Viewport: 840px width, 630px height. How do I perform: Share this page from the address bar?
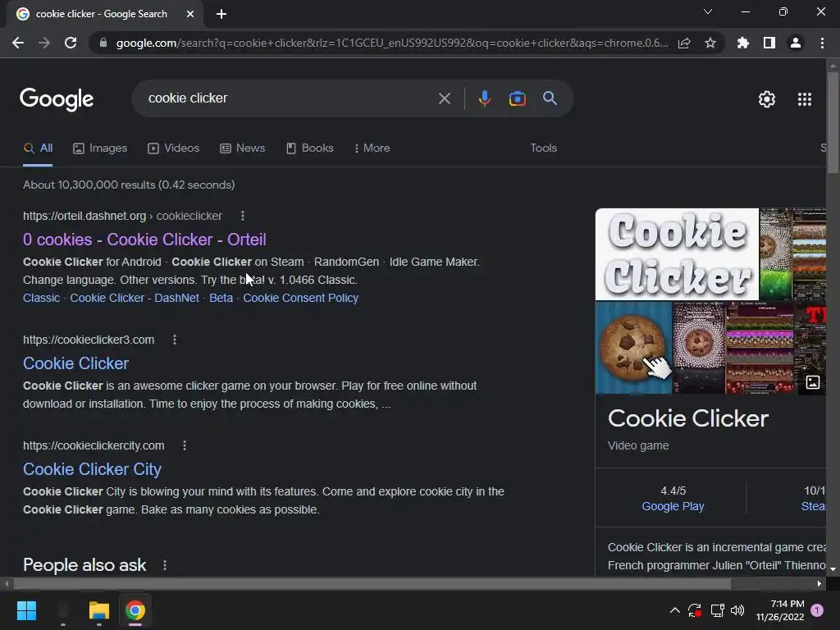[684, 43]
